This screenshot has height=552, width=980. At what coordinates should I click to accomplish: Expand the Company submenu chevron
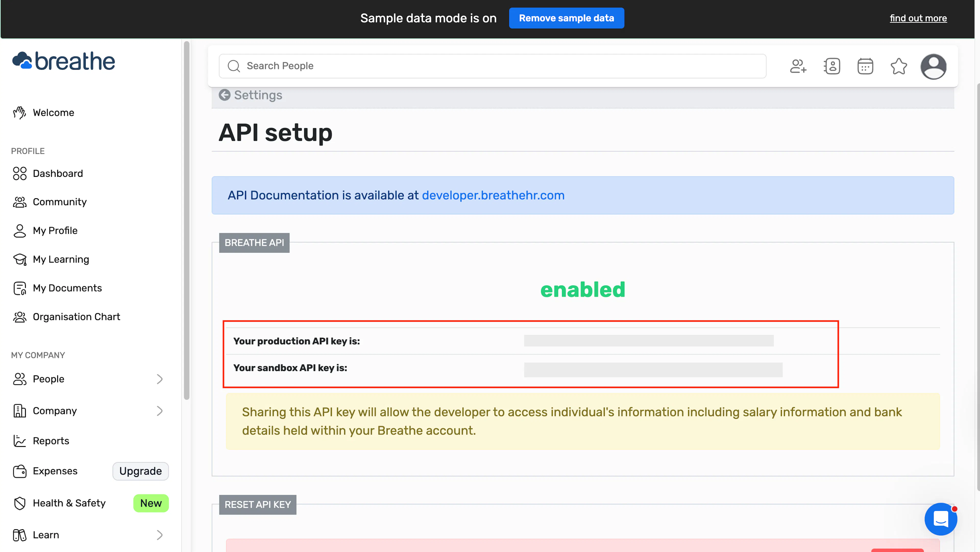[x=160, y=411]
